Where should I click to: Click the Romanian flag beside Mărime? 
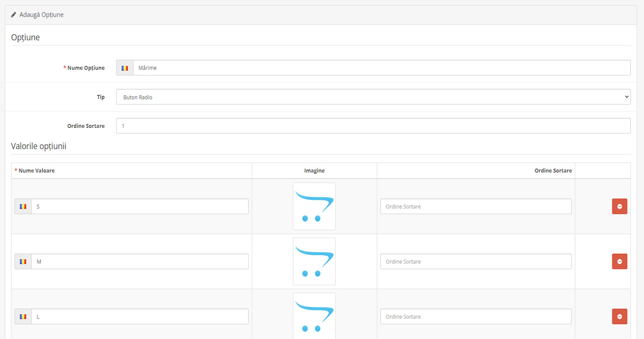tap(125, 68)
